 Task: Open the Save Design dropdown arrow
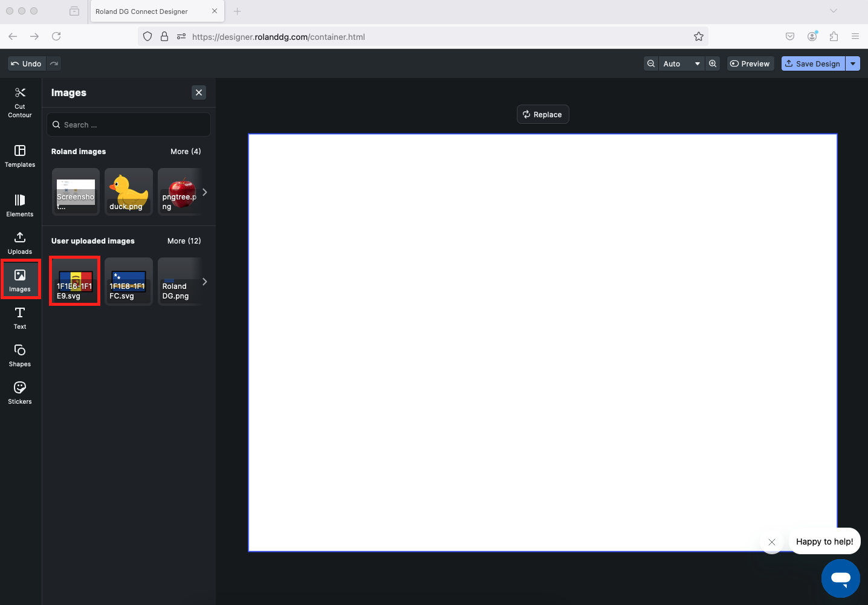(853, 63)
